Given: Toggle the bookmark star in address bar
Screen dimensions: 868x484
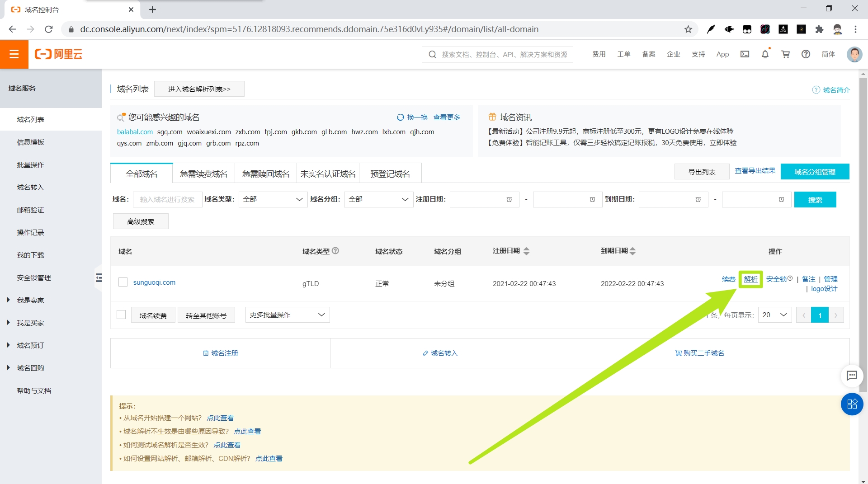Looking at the screenshot, I should click(x=688, y=29).
